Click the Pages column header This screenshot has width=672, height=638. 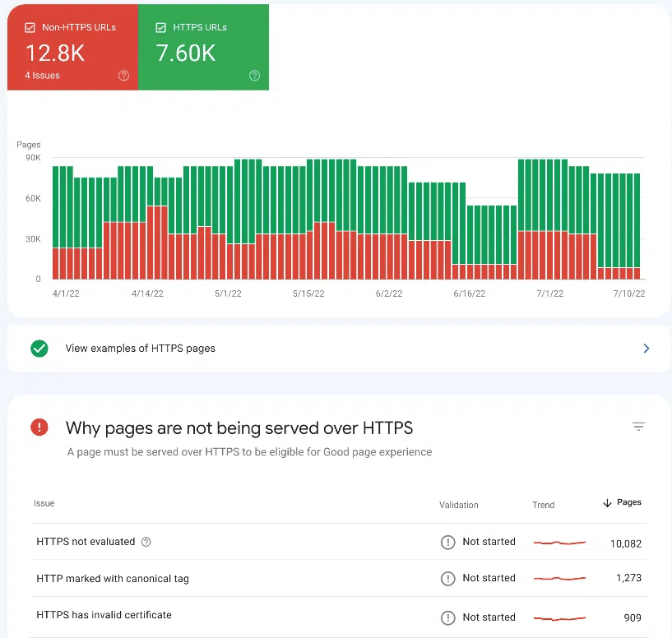point(628,502)
